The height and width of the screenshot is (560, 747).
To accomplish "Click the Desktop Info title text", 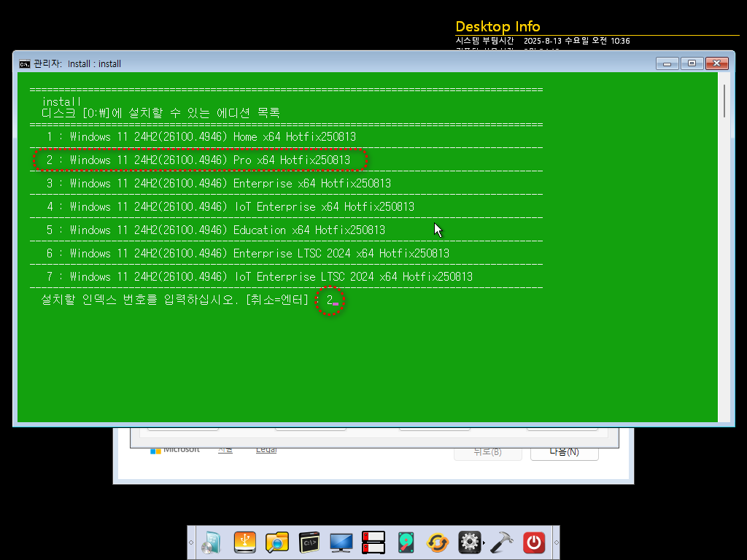I will (x=498, y=27).
